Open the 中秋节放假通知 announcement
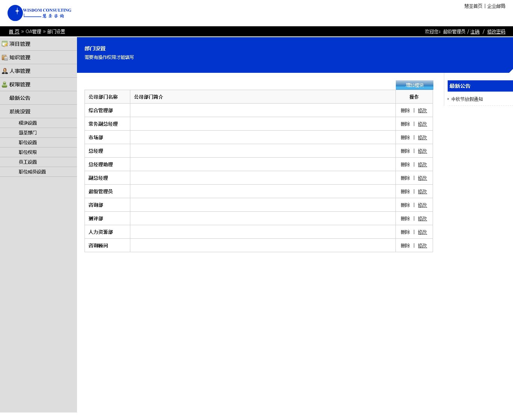This screenshot has height=420, width=513. [x=467, y=99]
